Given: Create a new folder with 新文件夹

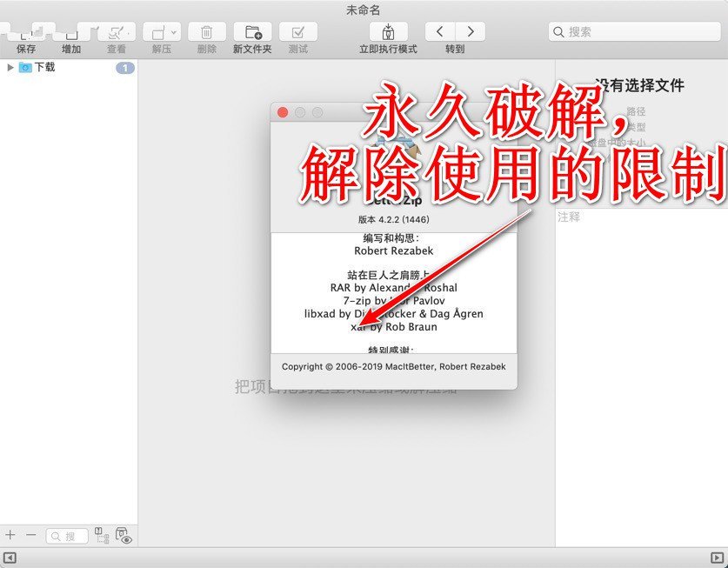Looking at the screenshot, I should (252, 32).
